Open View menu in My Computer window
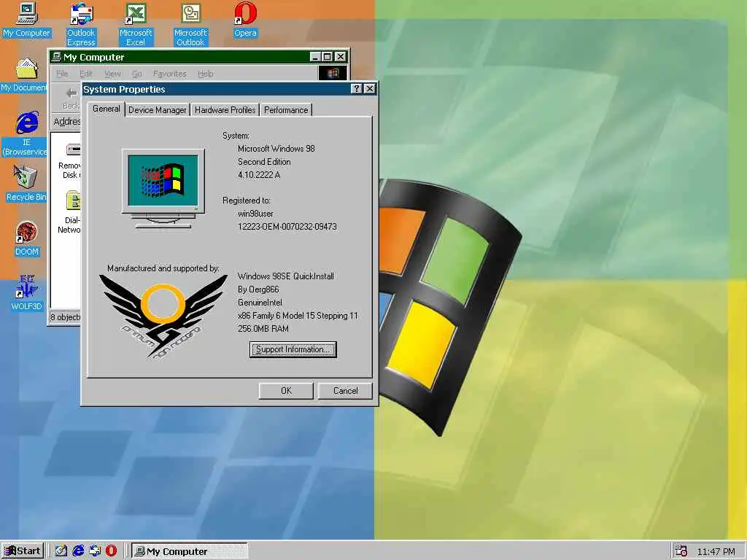Image resolution: width=747 pixels, height=560 pixels. (x=112, y=74)
